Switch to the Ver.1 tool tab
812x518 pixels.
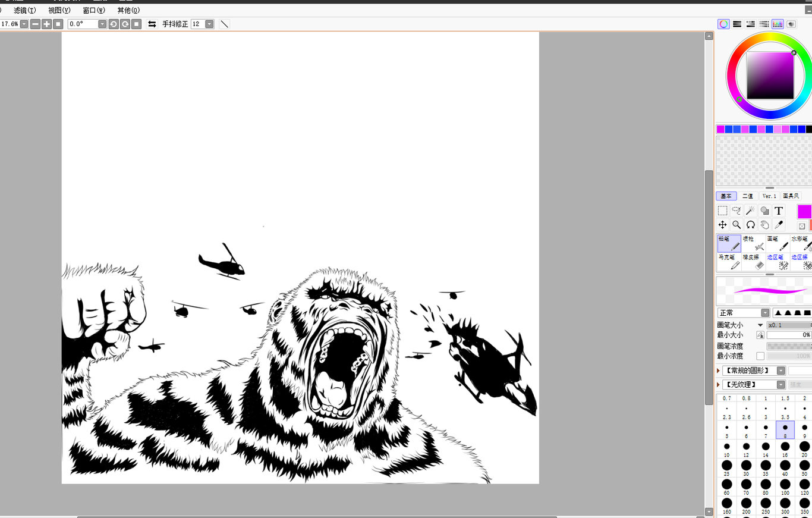tap(769, 196)
